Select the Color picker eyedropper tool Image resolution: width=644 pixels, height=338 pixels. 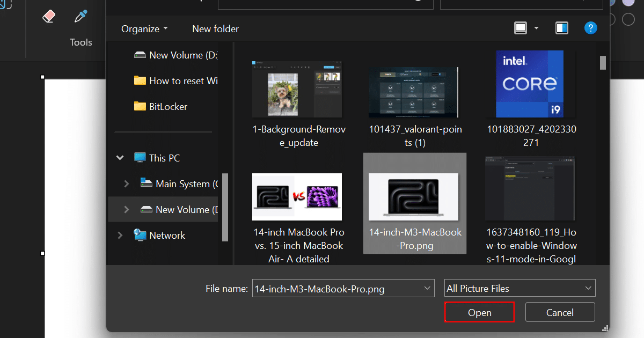(x=80, y=17)
